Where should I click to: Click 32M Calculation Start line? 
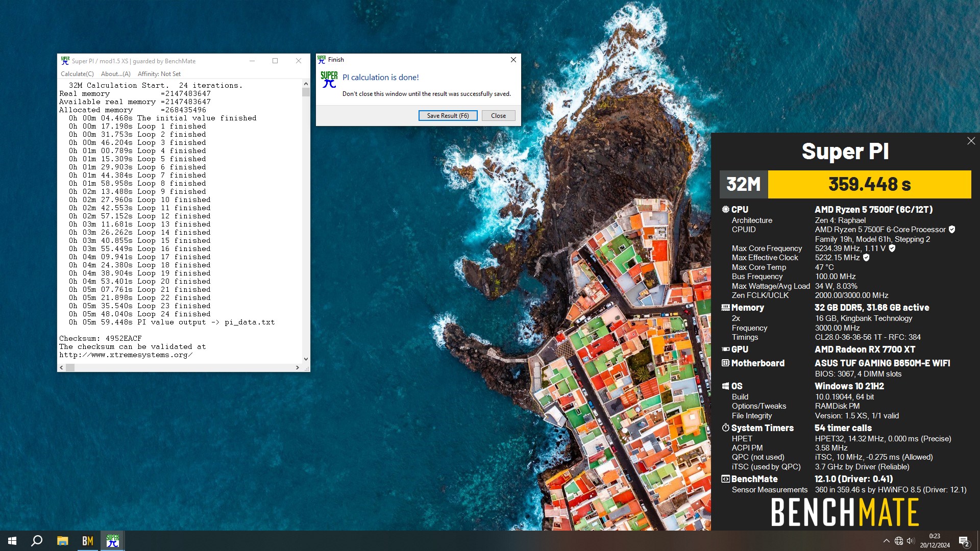click(156, 85)
